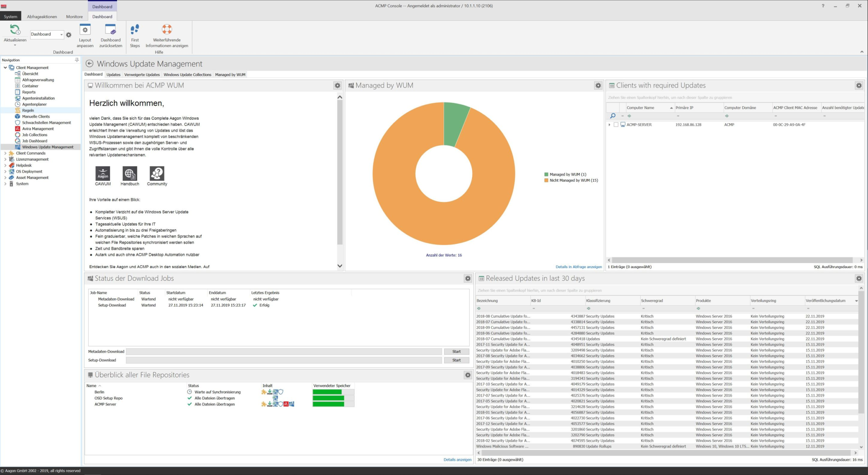Select the Windows Malicious Software update row
The width and height of the screenshot is (868, 475).
[x=667, y=447]
